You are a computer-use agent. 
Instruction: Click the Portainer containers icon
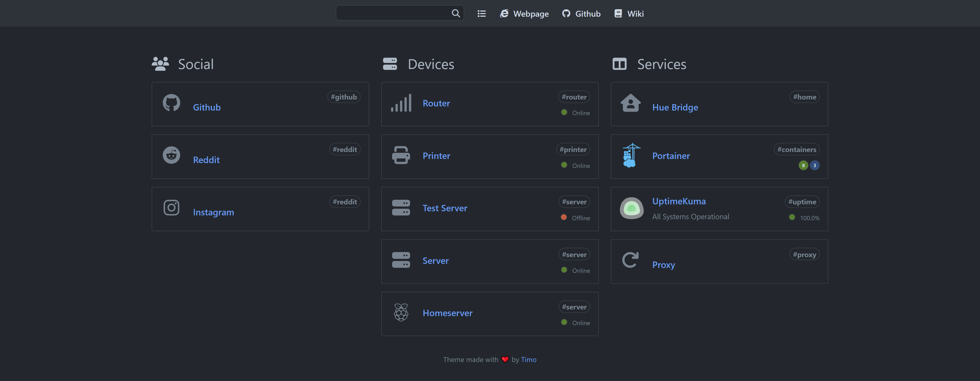[629, 155]
